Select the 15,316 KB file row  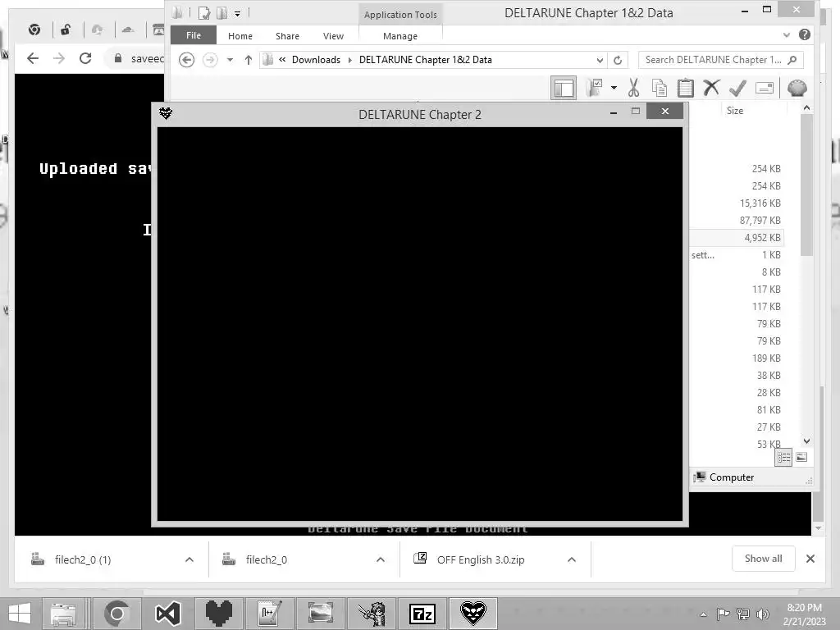(737, 203)
